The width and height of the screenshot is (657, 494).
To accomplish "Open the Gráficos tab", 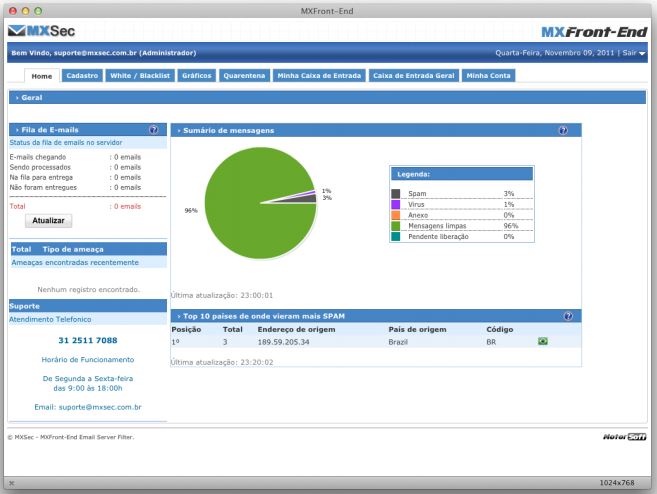I will click(196, 75).
